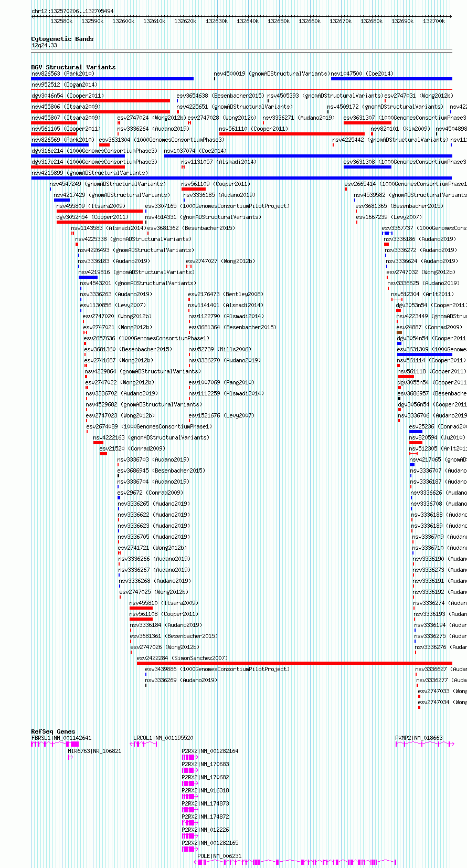
Task: Select variant nsv4547249 (gnomADStructuralVariants)
Action: [108, 184]
